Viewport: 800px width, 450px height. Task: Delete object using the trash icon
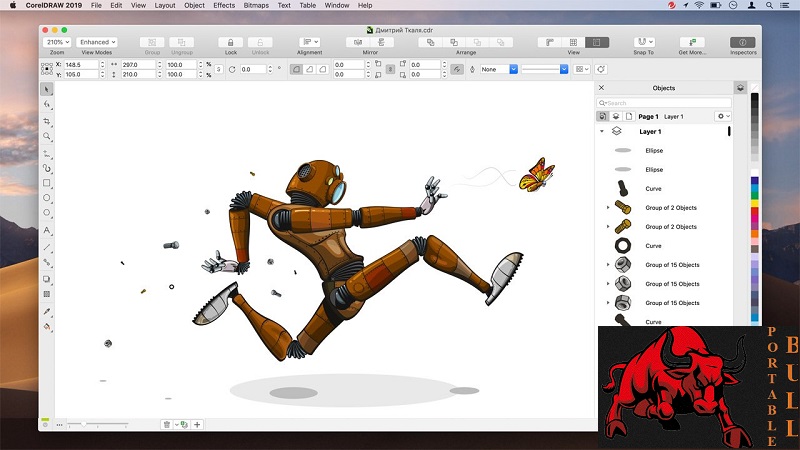167,424
